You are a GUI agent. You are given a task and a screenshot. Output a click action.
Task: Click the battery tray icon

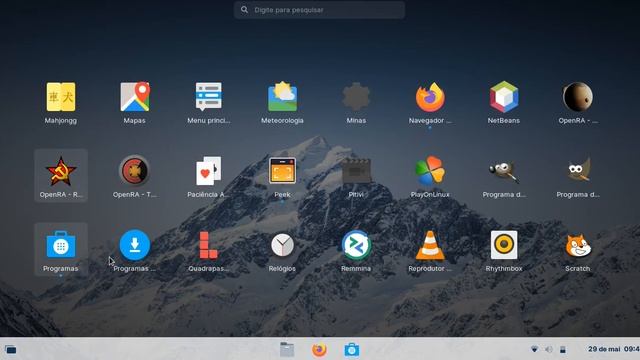click(x=562, y=349)
